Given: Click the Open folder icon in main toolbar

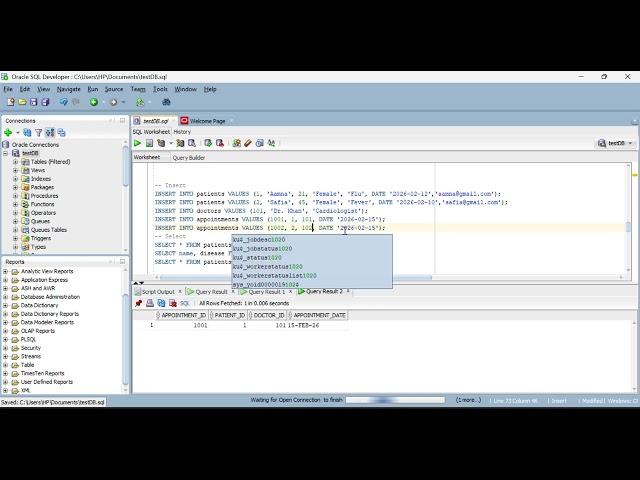Looking at the screenshot, I should 22,102.
